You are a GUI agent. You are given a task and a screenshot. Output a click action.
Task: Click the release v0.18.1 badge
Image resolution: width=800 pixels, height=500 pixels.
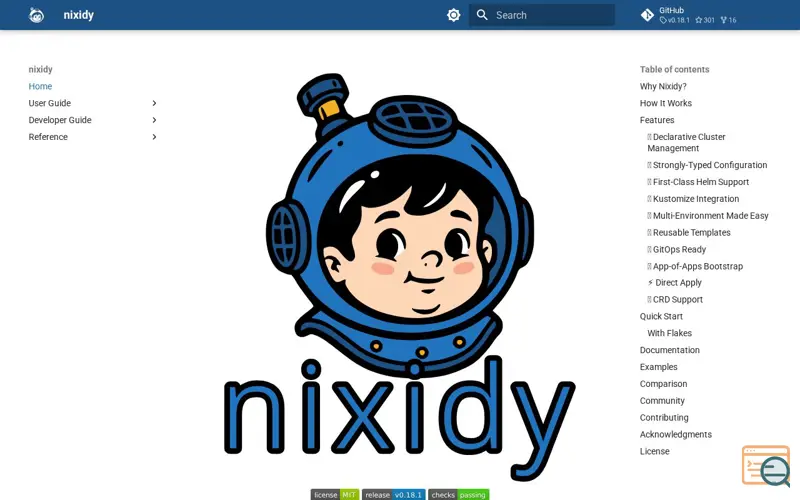[393, 494]
